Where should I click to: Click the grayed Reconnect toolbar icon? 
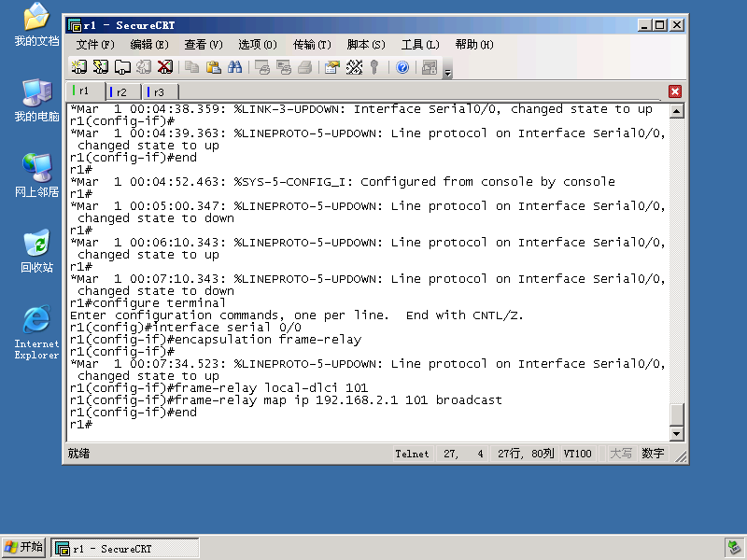[144, 67]
